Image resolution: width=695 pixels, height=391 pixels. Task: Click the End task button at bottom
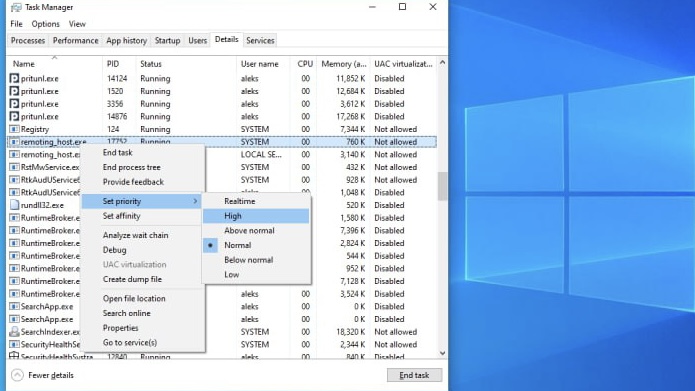[414, 375]
